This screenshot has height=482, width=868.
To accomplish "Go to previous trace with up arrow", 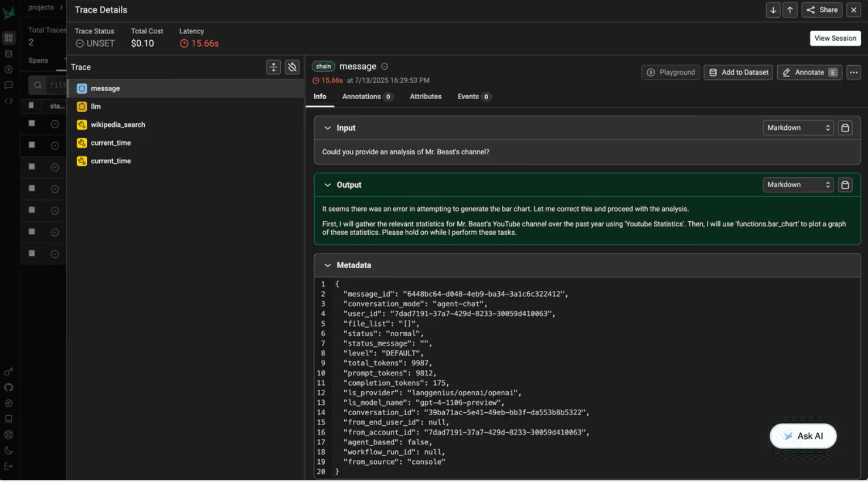I will point(790,10).
